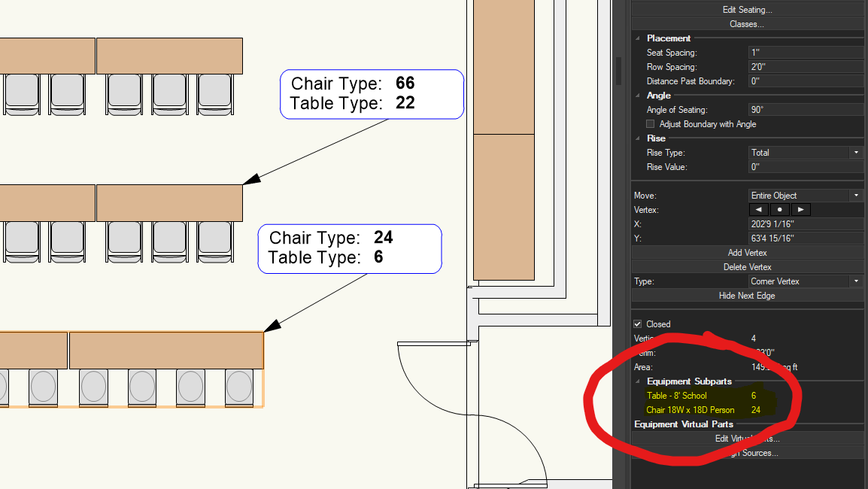
Task: Collapse the Angle section
Action: [639, 96]
